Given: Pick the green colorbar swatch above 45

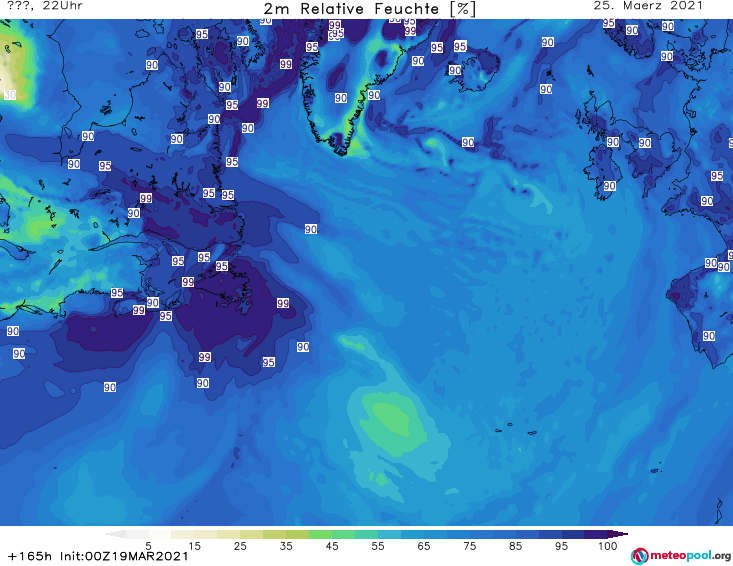Looking at the screenshot, I should 320,534.
